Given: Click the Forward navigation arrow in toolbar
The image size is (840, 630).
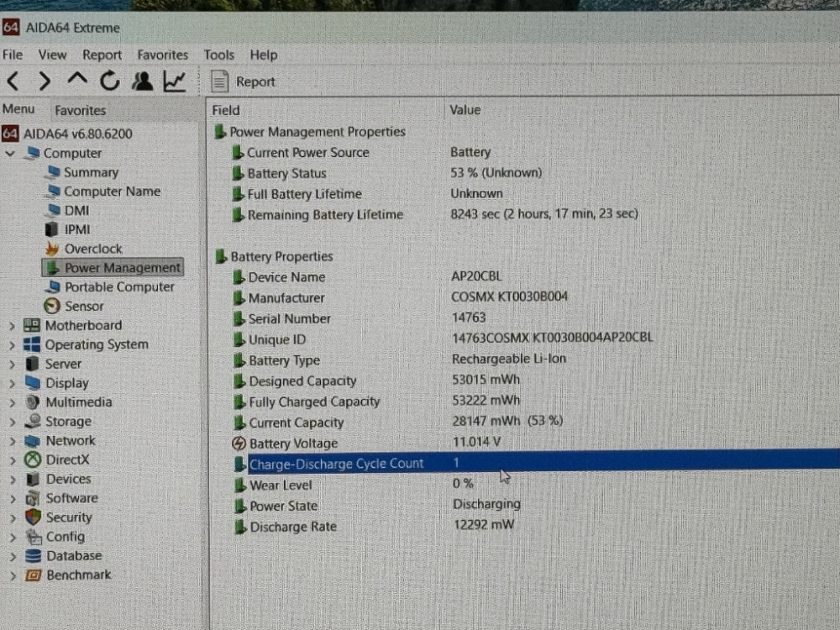Looking at the screenshot, I should pyautogui.click(x=45, y=81).
